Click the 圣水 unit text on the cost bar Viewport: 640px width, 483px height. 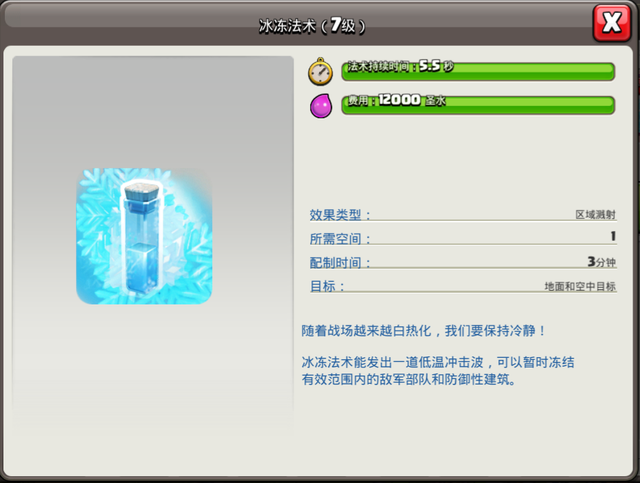click(435, 103)
